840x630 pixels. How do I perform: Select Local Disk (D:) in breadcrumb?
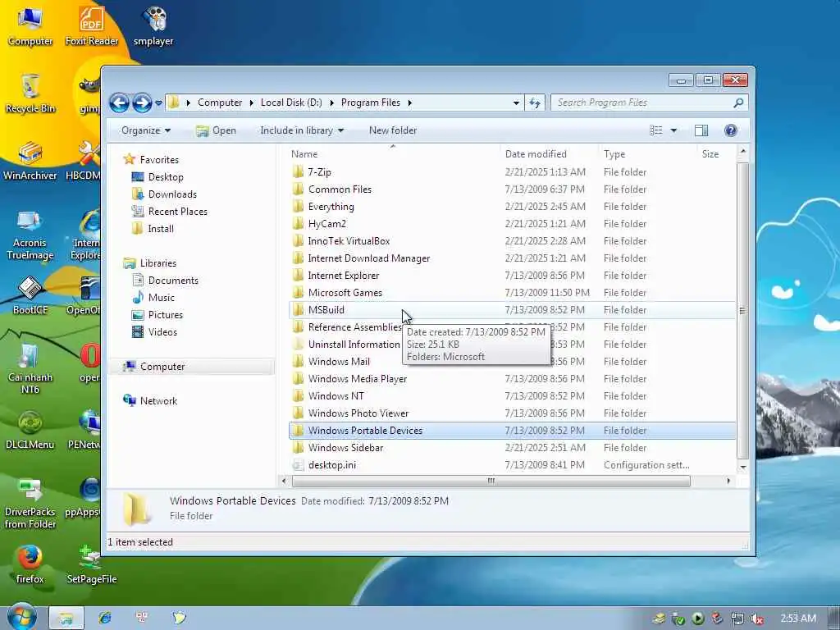pyautogui.click(x=291, y=103)
